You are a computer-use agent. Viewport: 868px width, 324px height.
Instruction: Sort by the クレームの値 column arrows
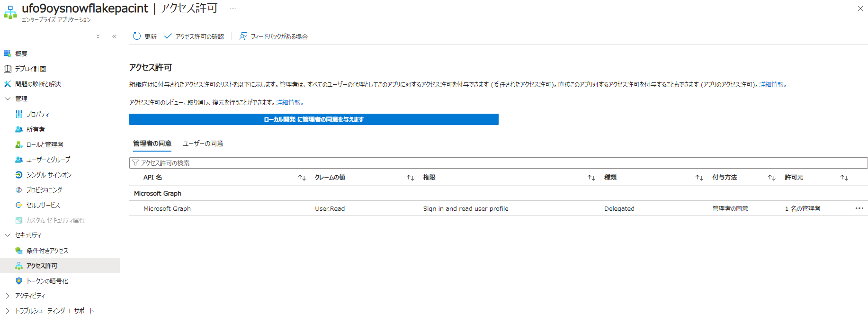(x=411, y=178)
